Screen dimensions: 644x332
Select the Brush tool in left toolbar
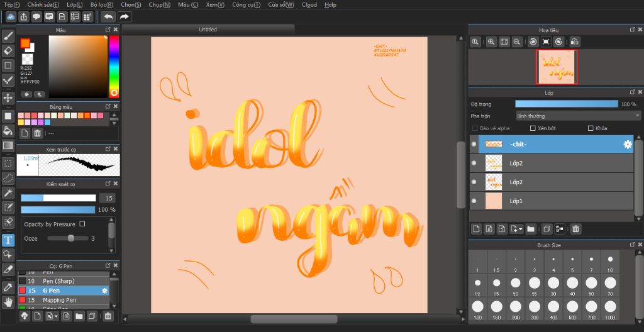(8, 36)
